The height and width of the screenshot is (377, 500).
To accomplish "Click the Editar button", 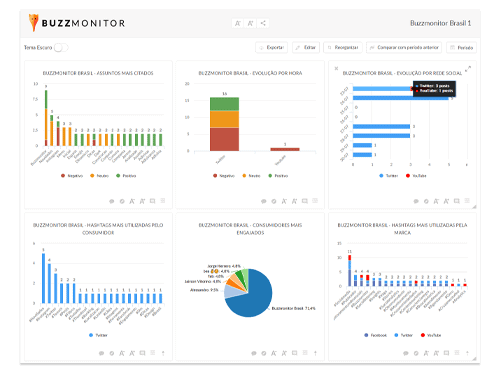I will tap(306, 48).
